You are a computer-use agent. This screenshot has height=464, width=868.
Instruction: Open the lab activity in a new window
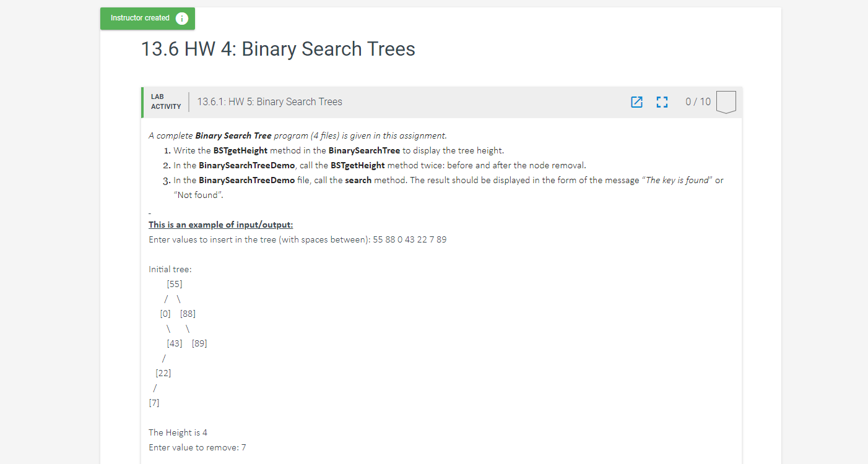pyautogui.click(x=636, y=101)
